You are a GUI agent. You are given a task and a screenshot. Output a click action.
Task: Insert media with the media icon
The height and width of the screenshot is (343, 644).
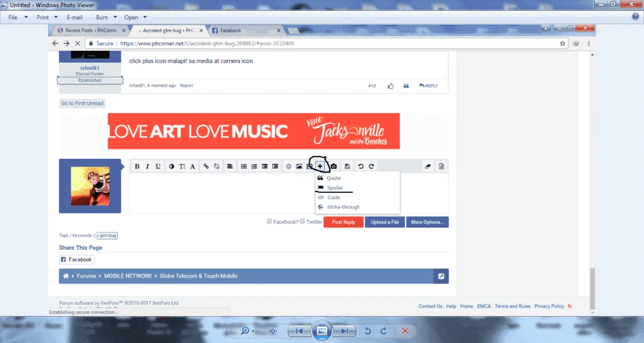point(309,167)
